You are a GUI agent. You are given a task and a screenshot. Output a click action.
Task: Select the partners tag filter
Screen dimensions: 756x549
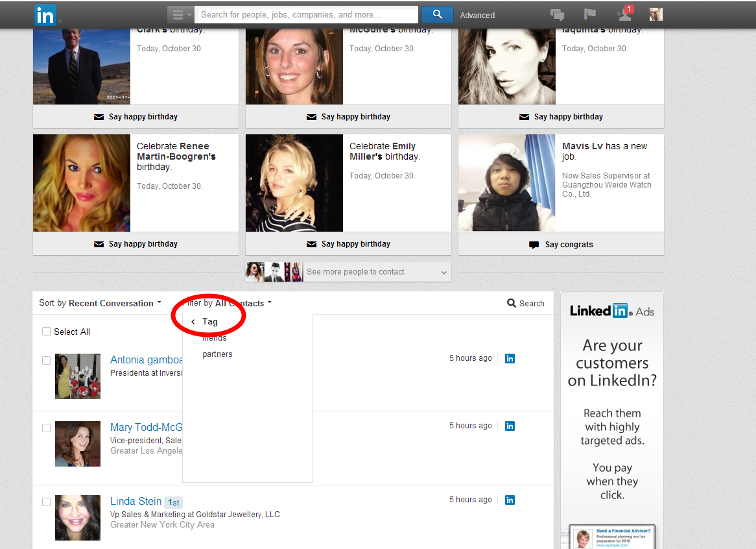[x=217, y=354]
